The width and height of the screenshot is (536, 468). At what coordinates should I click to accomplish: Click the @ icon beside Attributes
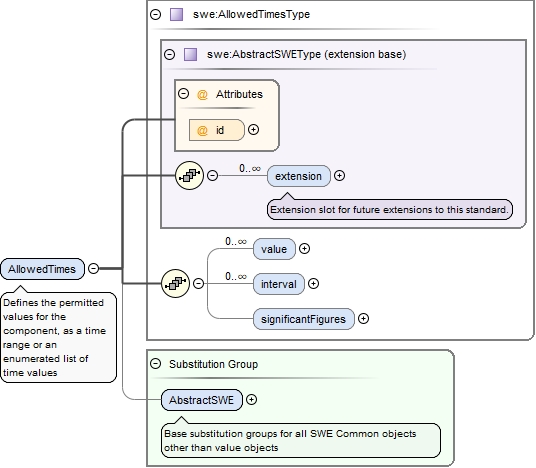tap(202, 94)
